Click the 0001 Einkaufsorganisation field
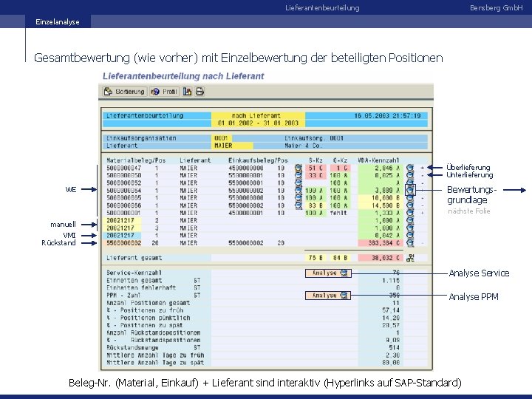Viewport: 532px width, 399px height. coord(221,138)
